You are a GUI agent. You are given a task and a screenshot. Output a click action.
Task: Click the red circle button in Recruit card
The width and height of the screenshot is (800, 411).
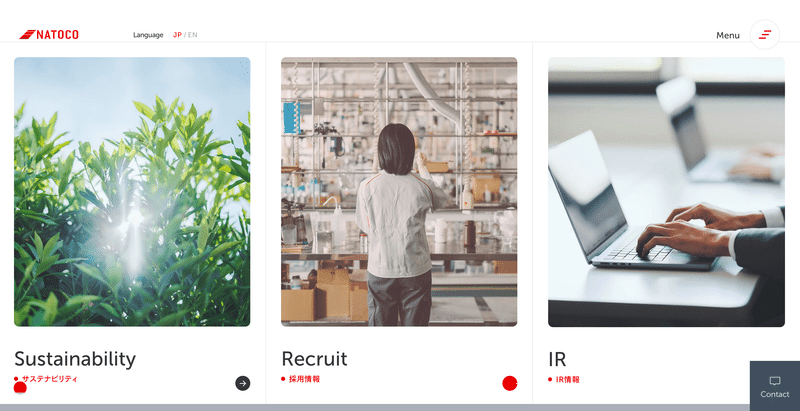[510, 383]
